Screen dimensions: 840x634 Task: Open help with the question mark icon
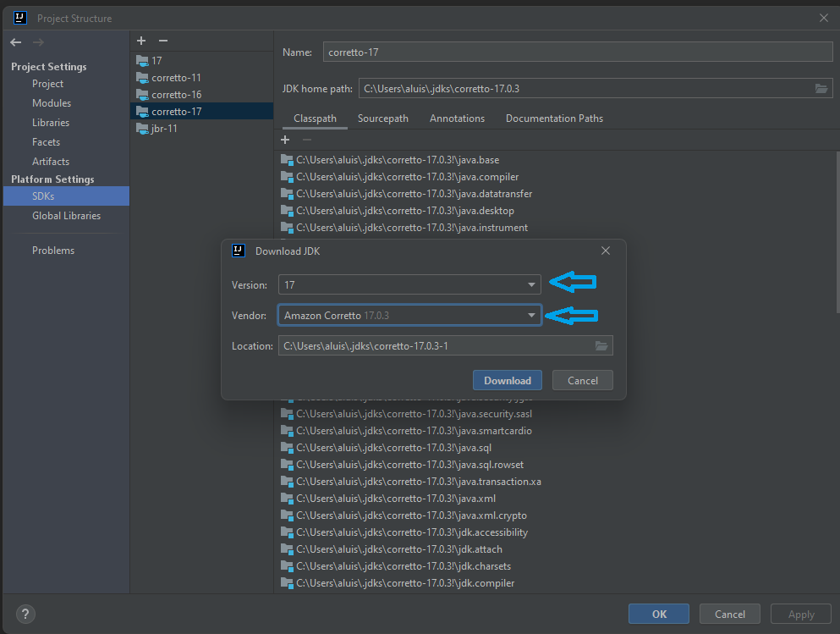(x=25, y=614)
